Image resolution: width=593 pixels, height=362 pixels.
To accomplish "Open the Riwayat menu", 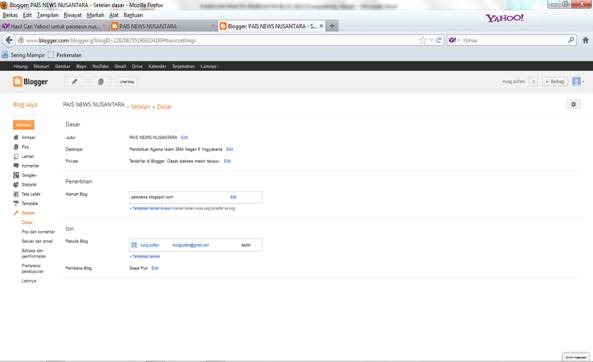I will click(73, 15).
